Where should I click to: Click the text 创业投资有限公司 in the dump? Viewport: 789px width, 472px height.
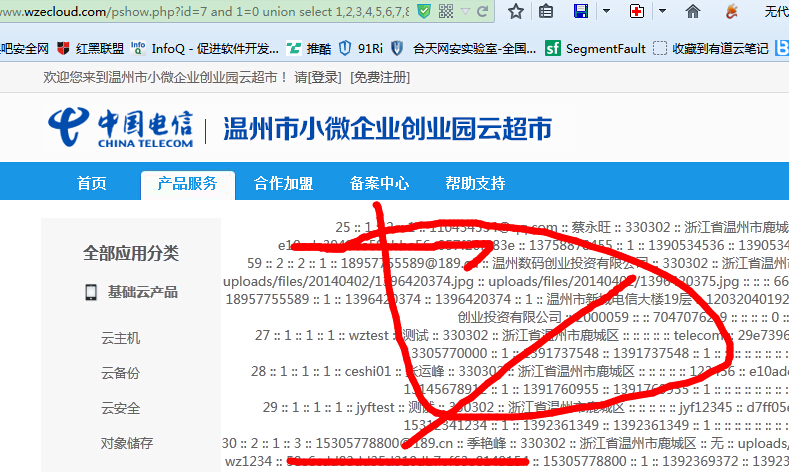509,317
